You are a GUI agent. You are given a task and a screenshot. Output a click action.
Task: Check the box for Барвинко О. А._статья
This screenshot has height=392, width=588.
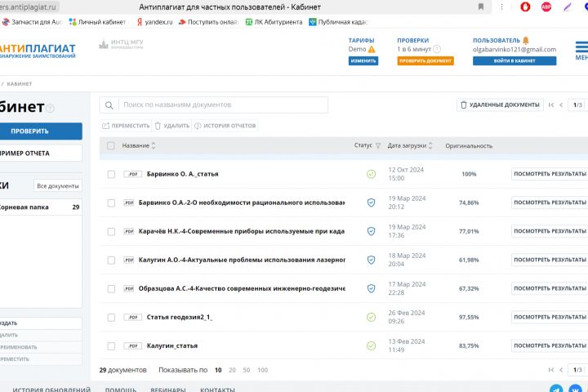click(x=111, y=175)
